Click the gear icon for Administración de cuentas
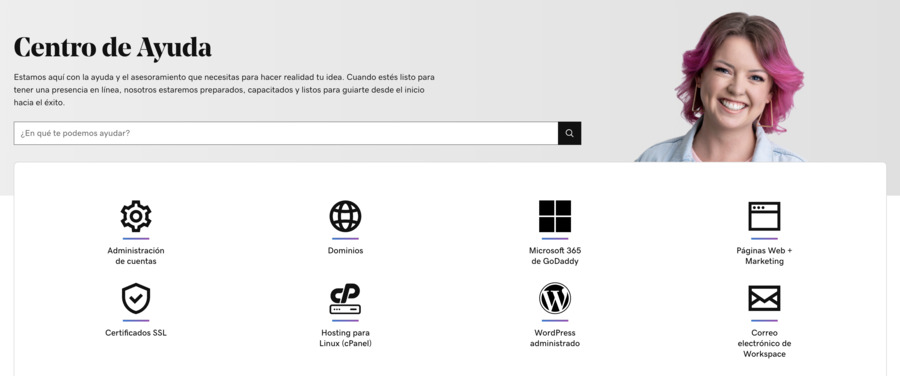 136,216
